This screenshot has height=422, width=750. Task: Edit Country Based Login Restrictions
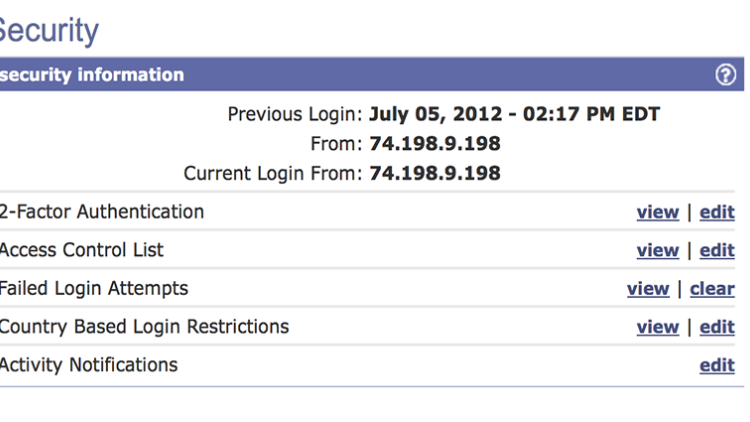coord(717,327)
